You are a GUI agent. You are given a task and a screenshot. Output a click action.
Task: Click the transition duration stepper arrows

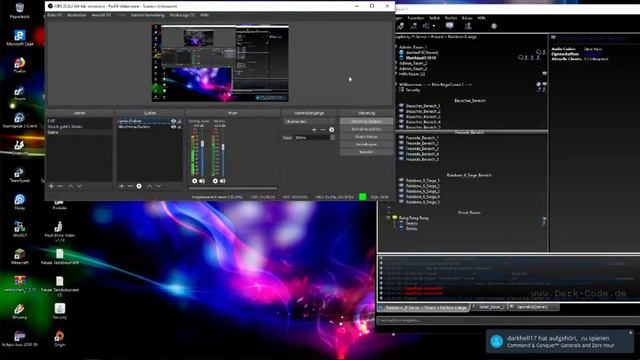[333, 138]
